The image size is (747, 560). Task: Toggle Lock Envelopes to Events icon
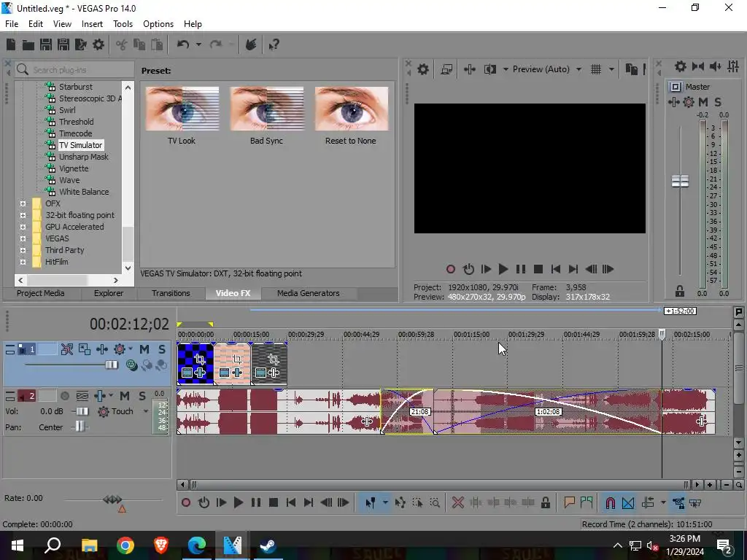678,502
